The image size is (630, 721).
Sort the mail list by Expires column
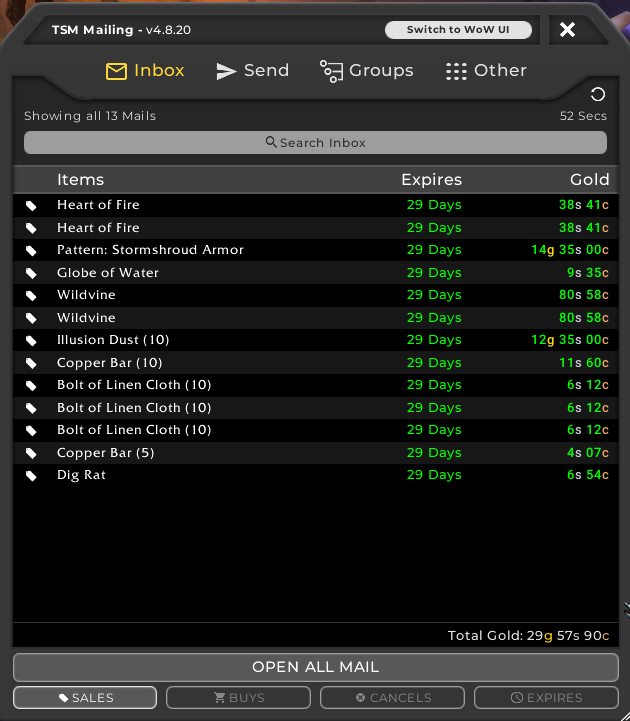coord(431,180)
